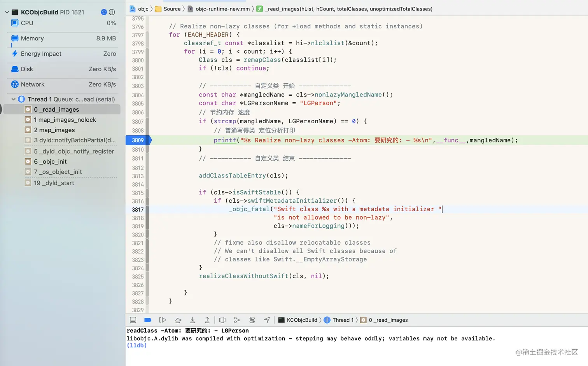Viewport: 588px width, 366px height.
Task: Click the Step Into debug icon
Action: tap(192, 320)
